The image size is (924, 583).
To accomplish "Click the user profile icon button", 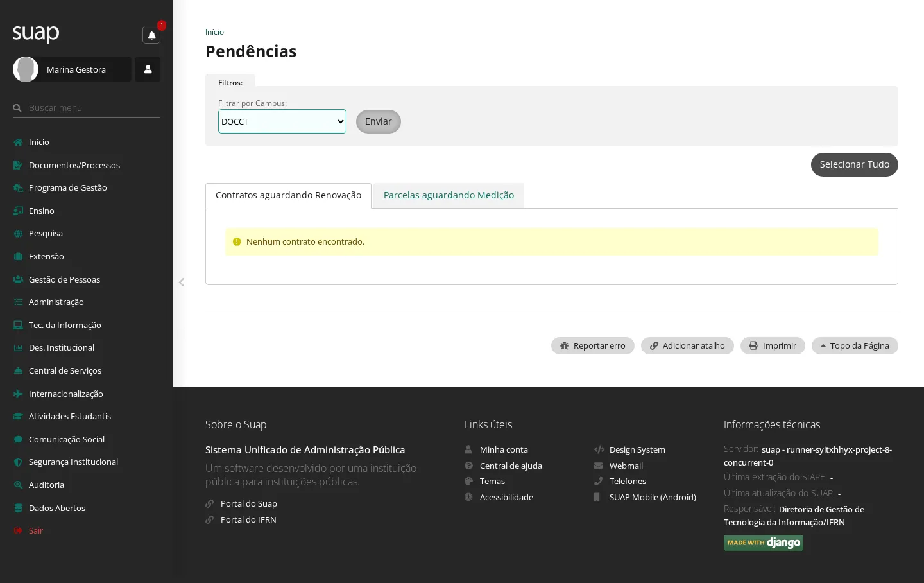I will point(148,69).
